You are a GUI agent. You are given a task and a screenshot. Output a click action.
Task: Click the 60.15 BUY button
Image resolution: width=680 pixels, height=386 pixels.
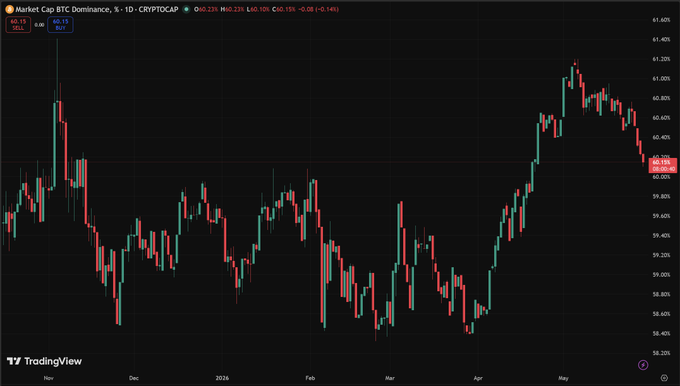coord(60,25)
